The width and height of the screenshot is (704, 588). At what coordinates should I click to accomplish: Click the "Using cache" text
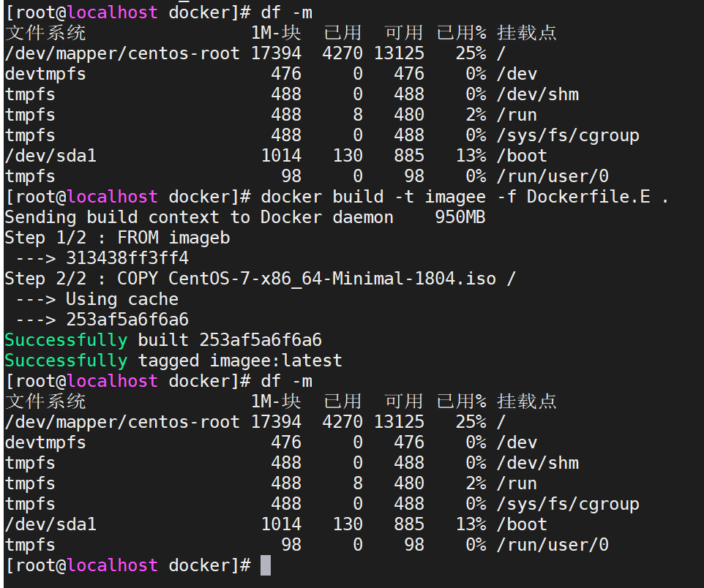(x=121, y=299)
